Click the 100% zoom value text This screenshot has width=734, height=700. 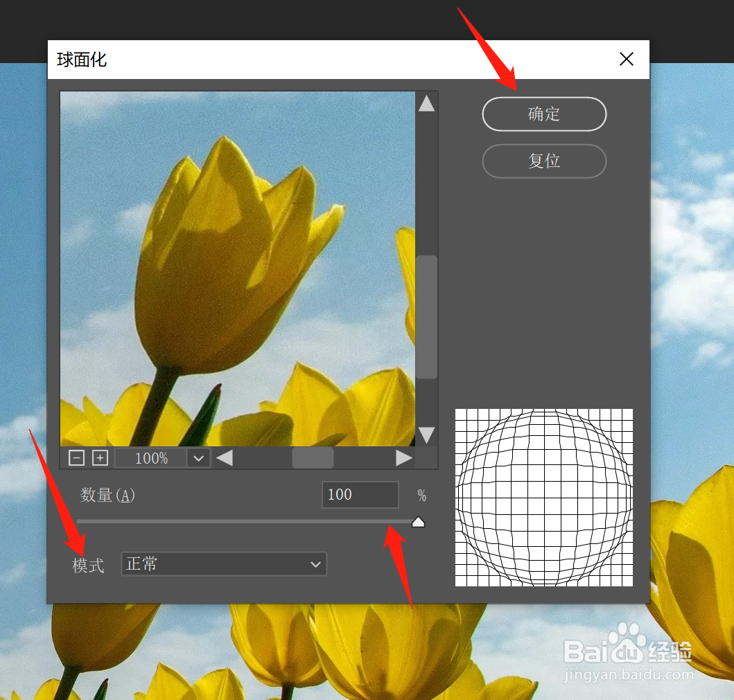pos(151,458)
